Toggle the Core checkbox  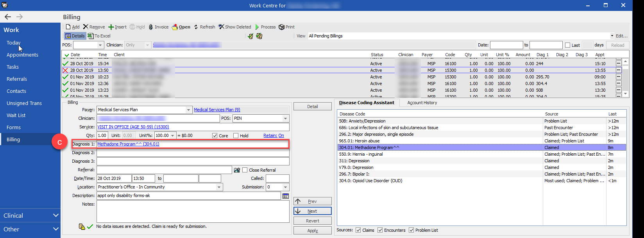[215, 136]
